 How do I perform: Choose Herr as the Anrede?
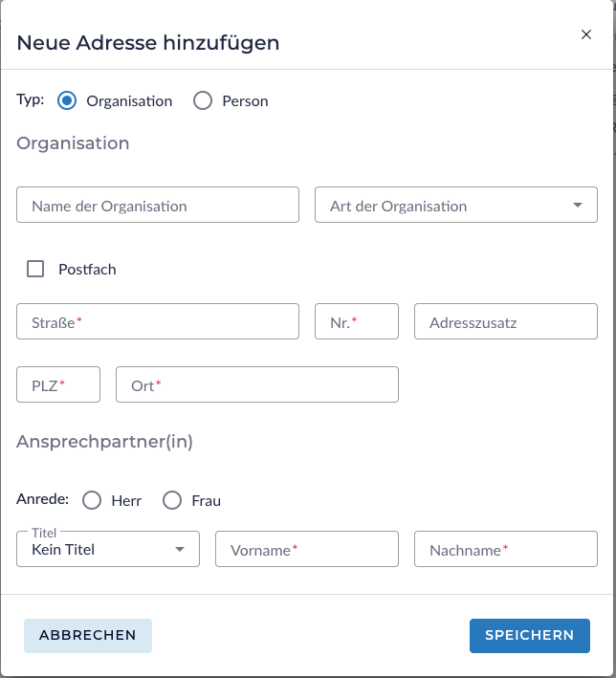point(92,500)
